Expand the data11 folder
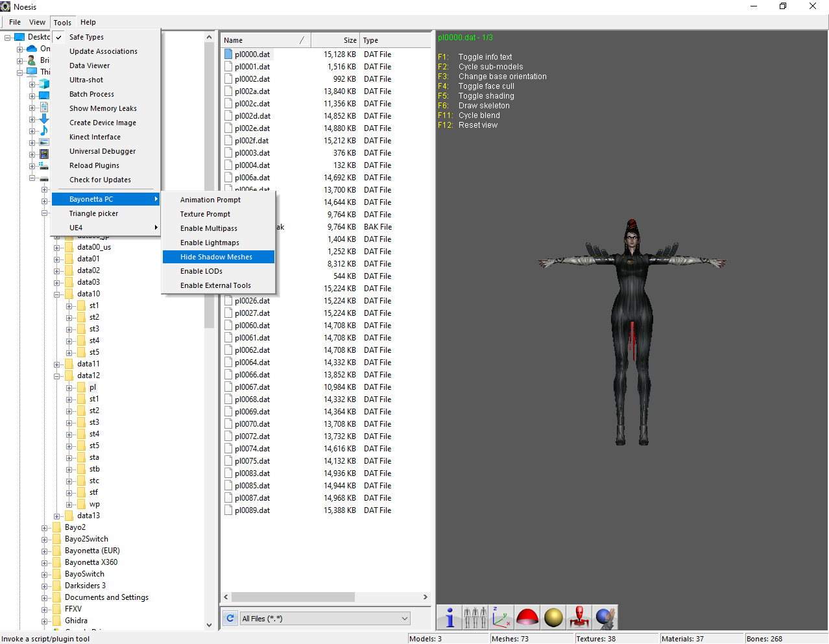This screenshot has width=829, height=644. pyautogui.click(x=57, y=364)
